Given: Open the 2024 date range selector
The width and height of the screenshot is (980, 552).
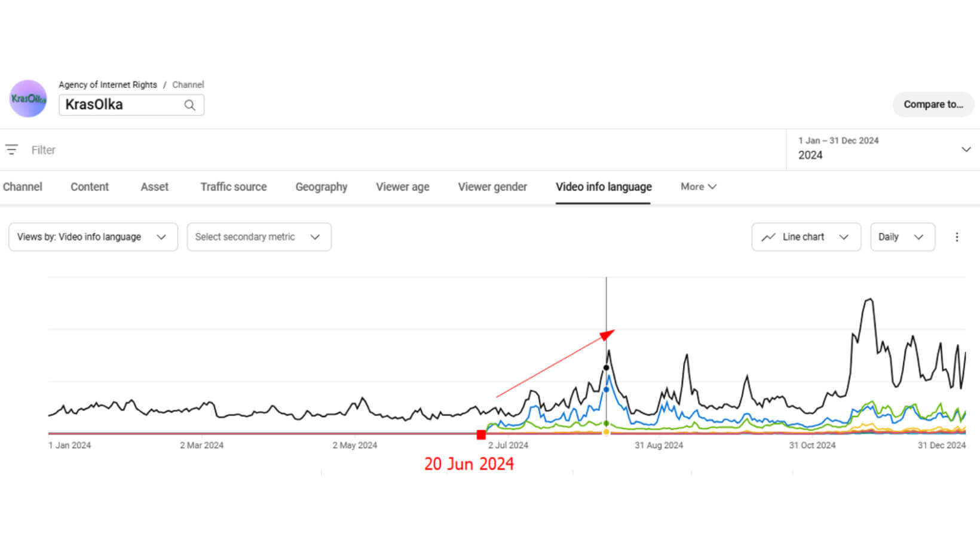Looking at the screenshot, I should click(x=882, y=149).
